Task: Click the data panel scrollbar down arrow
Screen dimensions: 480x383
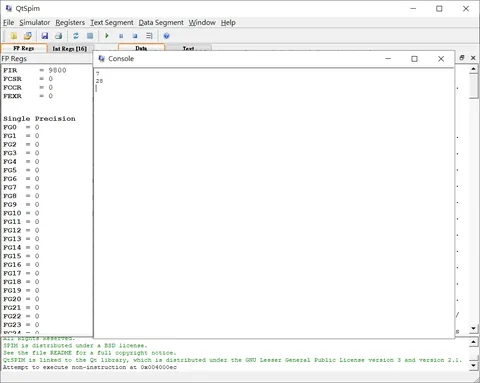Action: point(473,328)
